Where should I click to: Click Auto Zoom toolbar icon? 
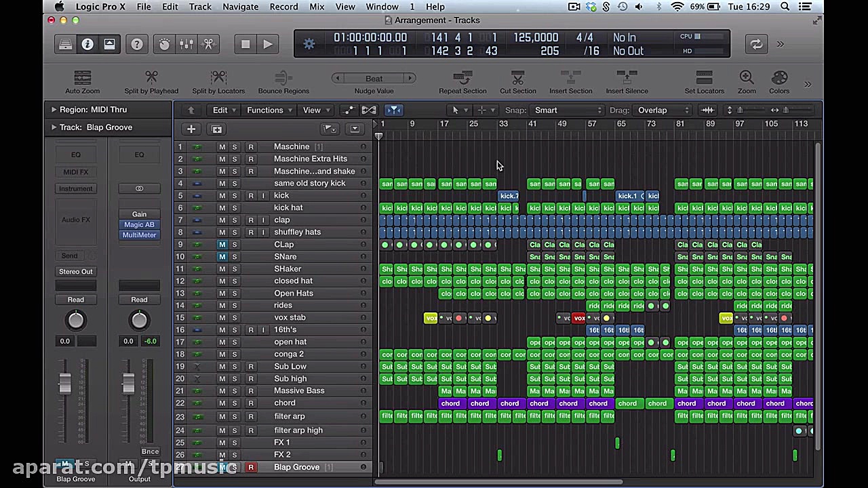click(x=82, y=83)
